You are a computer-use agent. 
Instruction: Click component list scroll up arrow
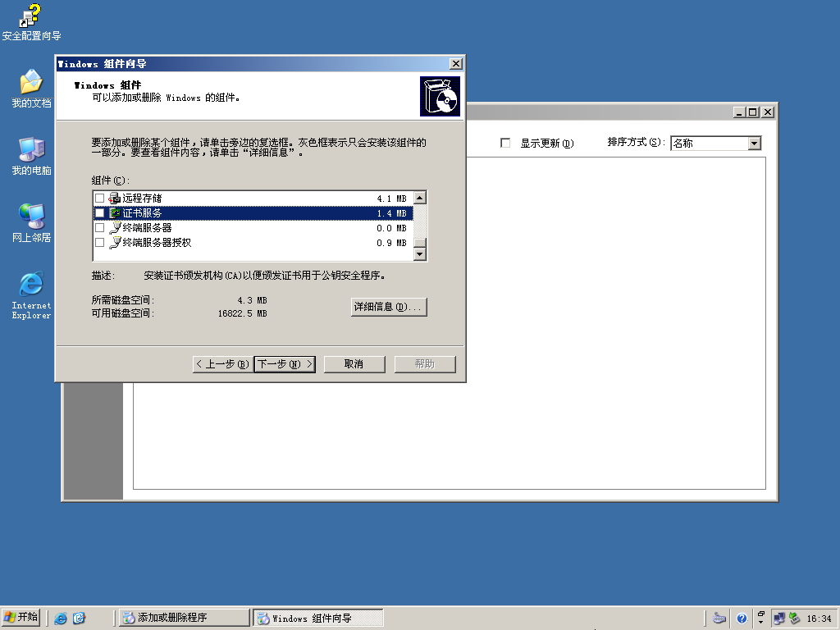[x=420, y=198]
